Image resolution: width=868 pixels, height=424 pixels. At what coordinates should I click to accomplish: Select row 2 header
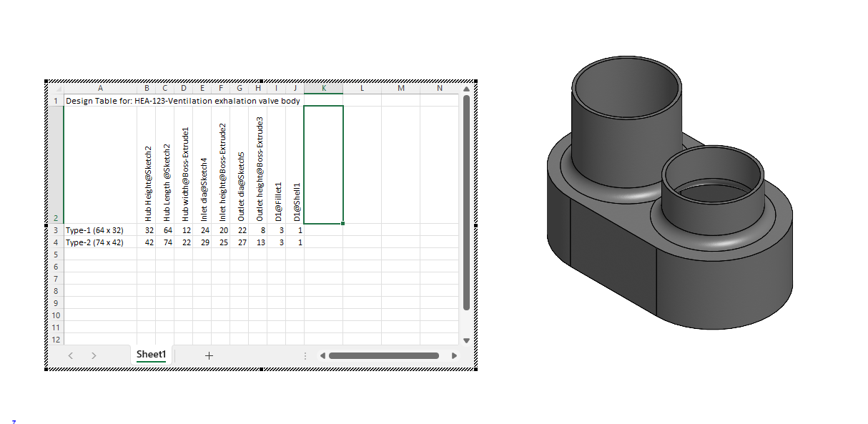[x=56, y=165]
